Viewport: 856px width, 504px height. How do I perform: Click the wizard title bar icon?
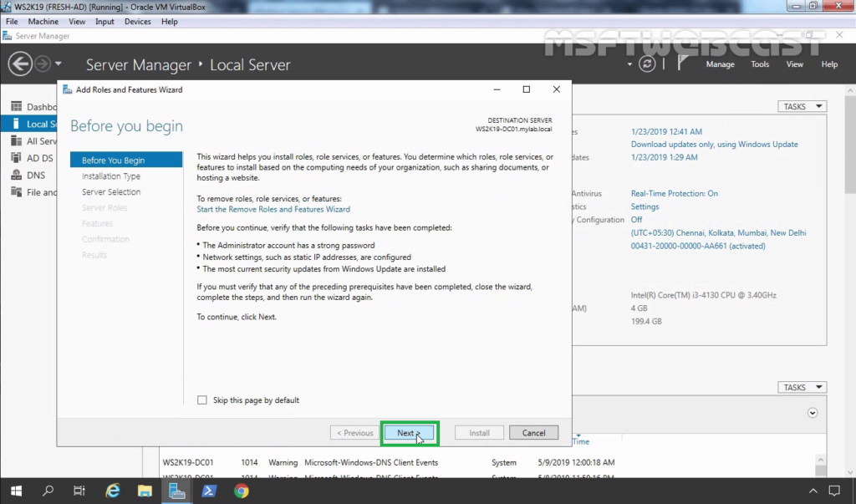pos(67,89)
